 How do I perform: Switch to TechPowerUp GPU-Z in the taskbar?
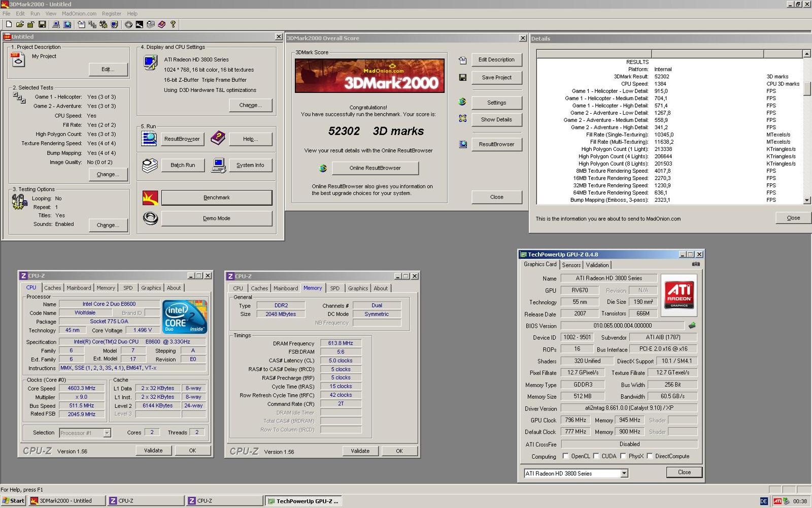pyautogui.click(x=303, y=501)
